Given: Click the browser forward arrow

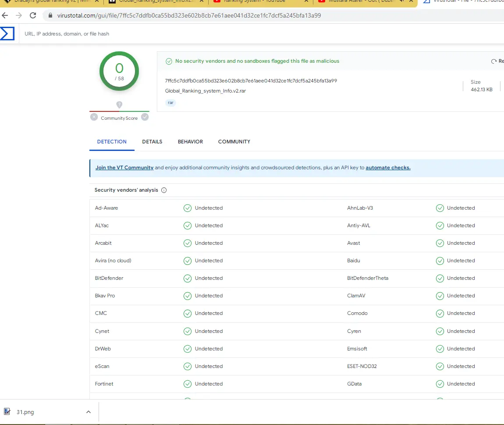Looking at the screenshot, I should pyautogui.click(x=19, y=15).
